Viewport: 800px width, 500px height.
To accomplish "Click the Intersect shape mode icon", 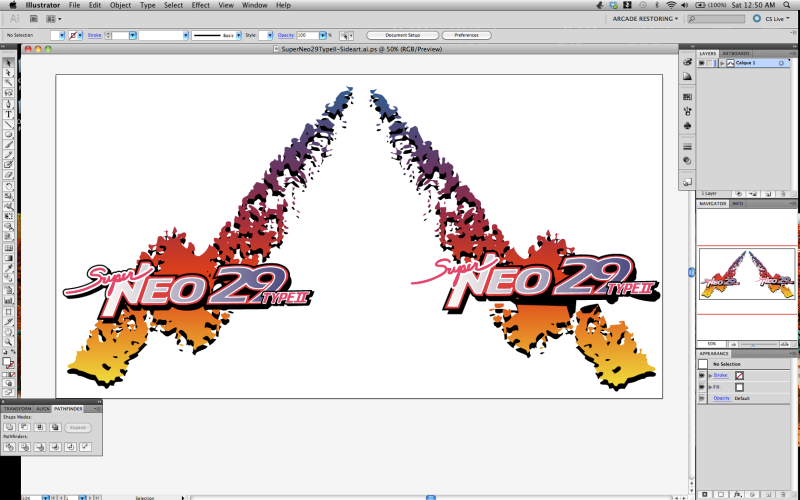I will (40, 427).
